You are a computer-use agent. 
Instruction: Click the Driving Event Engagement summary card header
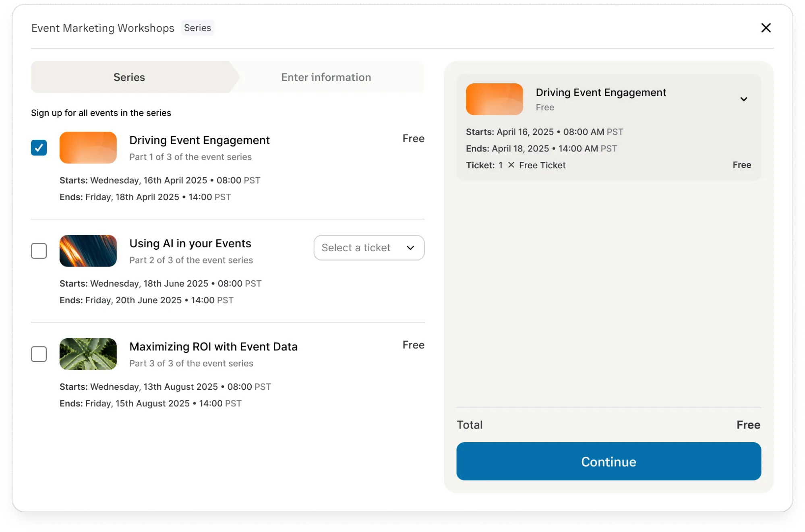(x=600, y=93)
